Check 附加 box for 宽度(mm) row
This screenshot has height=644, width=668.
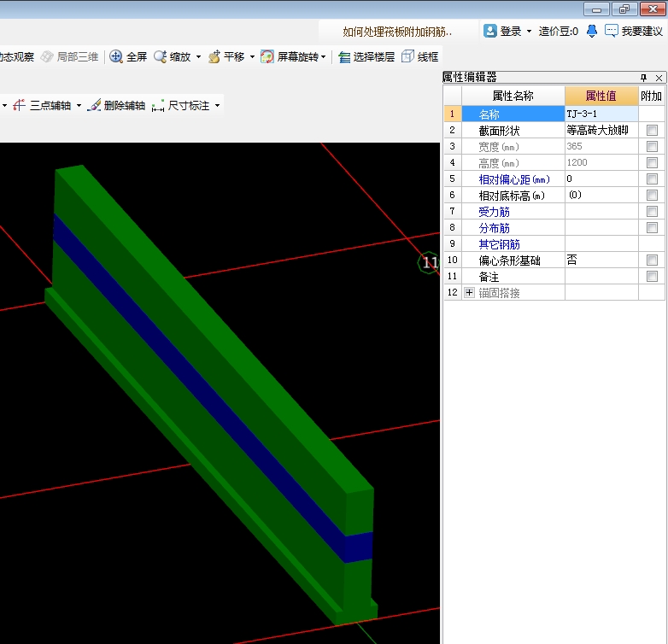tap(652, 147)
